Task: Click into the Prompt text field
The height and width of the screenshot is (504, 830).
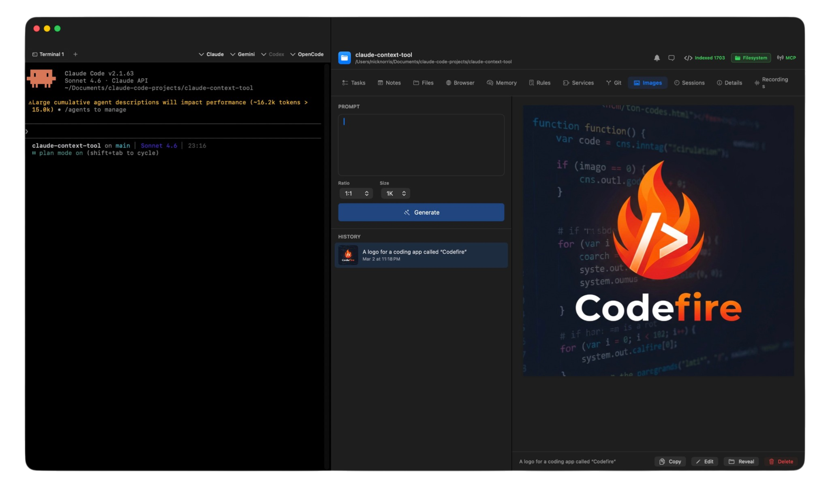Action: point(421,145)
